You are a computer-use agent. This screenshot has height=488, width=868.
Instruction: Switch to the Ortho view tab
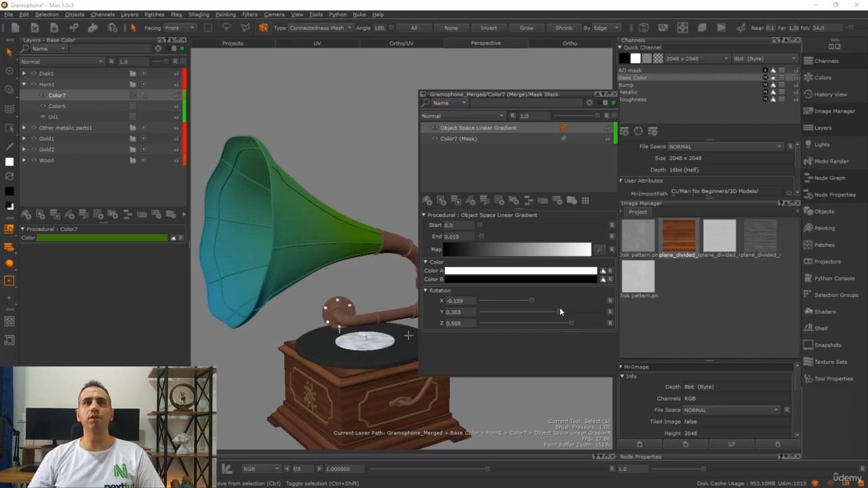coord(570,43)
